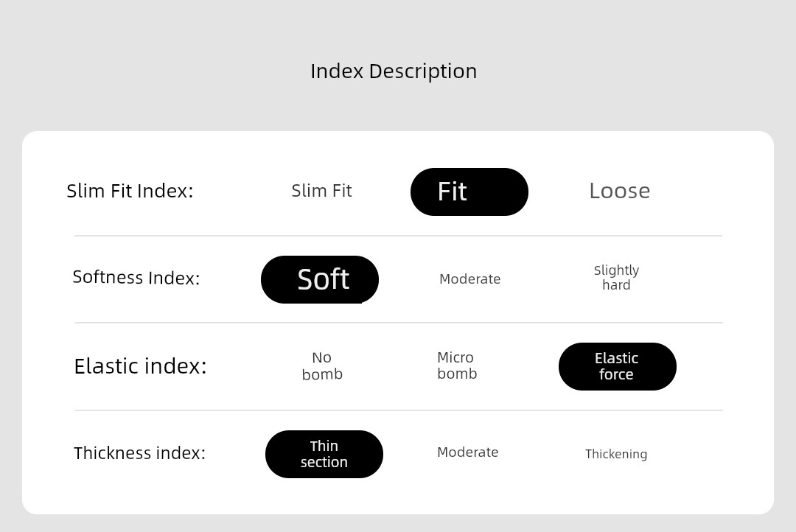Pick the Thickening option
Image resolution: width=796 pixels, height=532 pixels.
615,454
